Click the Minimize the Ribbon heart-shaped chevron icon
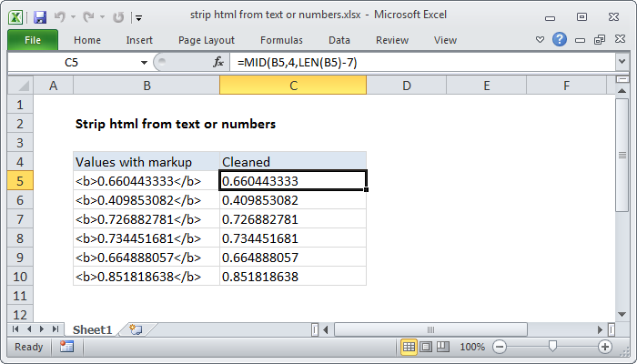 540,40
